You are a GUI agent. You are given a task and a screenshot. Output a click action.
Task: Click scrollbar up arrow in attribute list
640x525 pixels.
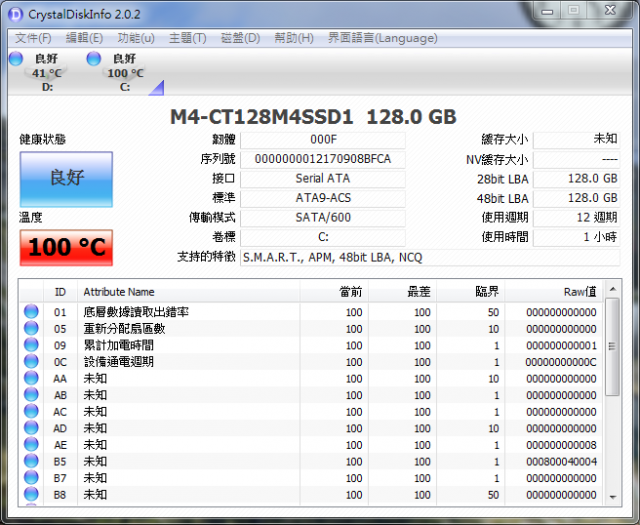point(612,289)
